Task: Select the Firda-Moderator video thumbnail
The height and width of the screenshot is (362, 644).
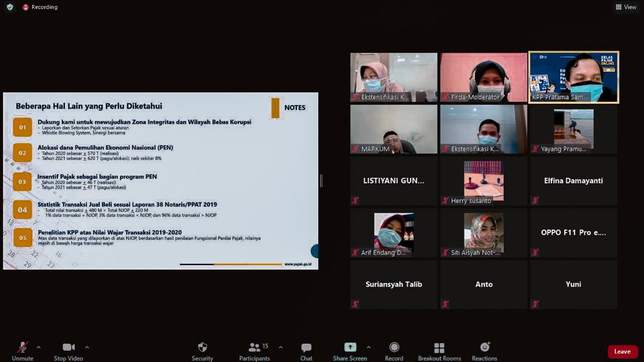Action: pos(484,77)
